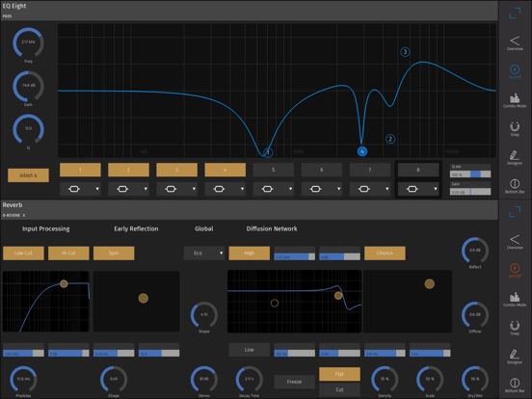Expand EQ Eight panel fullscreen icon
532x399 pixels.
(x=515, y=13)
